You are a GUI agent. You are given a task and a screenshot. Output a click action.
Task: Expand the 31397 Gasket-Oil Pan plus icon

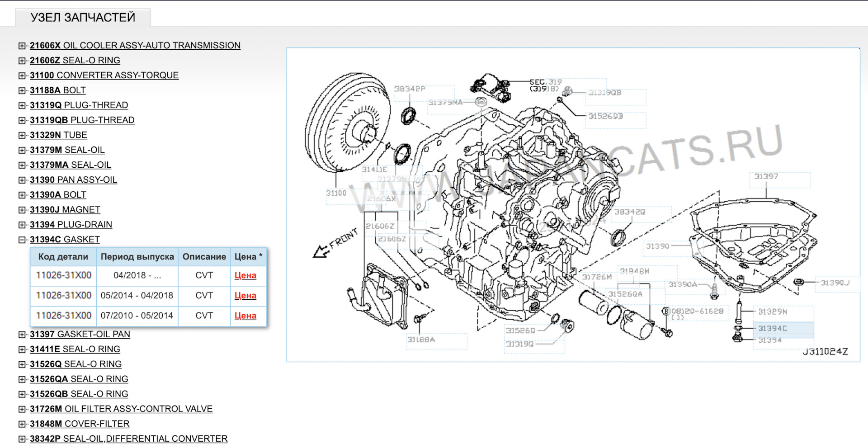click(x=22, y=335)
